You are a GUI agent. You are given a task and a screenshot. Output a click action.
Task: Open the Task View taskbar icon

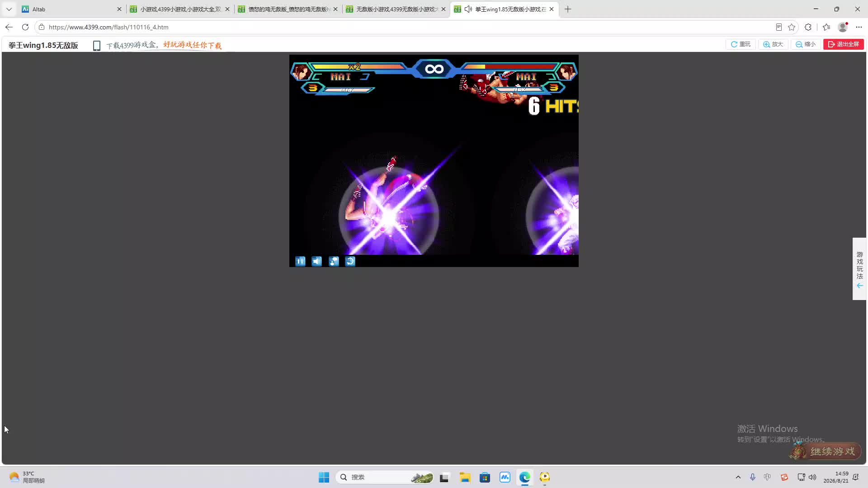pos(444,477)
